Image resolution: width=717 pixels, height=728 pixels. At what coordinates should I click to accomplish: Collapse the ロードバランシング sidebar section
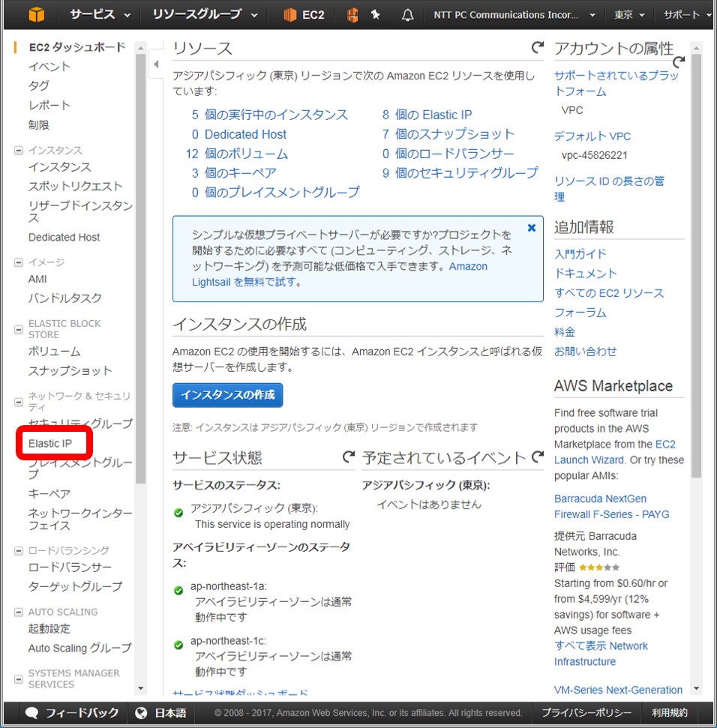pyautogui.click(x=19, y=551)
